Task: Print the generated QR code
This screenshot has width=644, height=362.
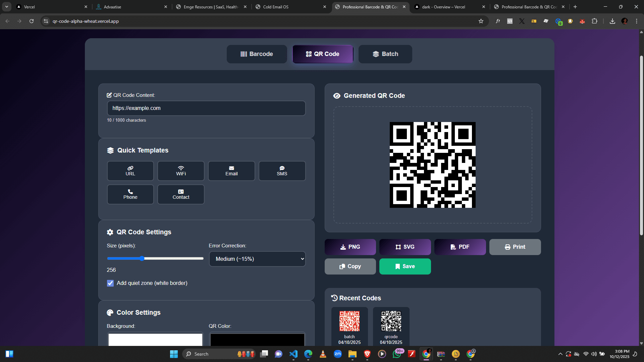Action: [515, 247]
